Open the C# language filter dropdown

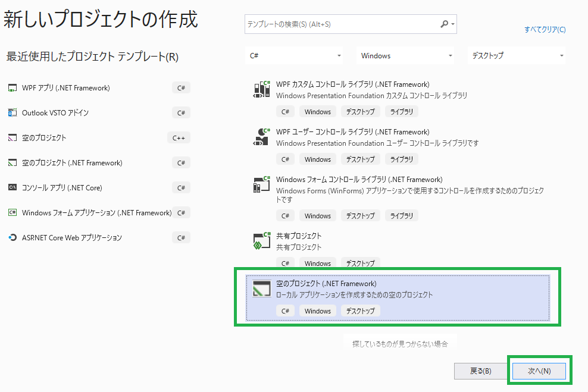coord(293,55)
